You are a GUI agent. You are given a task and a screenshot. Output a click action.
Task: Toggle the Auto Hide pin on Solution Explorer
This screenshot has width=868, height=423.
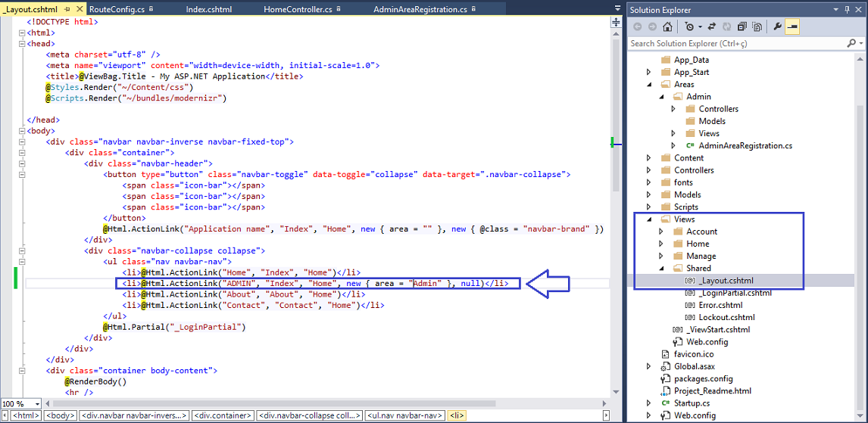click(x=848, y=10)
